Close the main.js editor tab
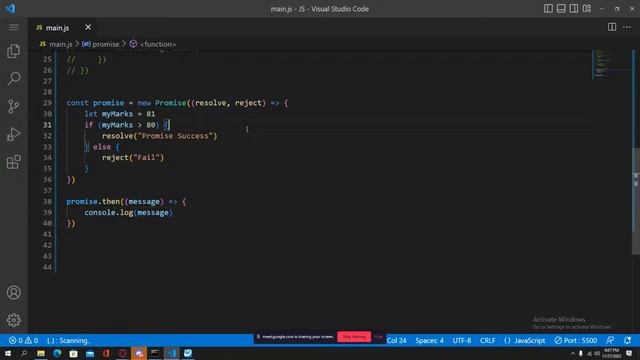This screenshot has width=640, height=360. (x=88, y=27)
